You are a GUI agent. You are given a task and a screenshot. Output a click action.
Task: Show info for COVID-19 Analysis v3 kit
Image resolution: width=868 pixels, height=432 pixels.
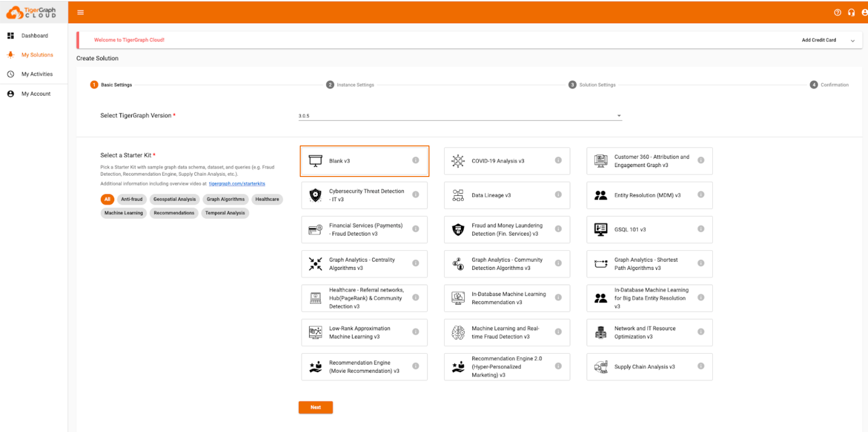[x=558, y=160]
